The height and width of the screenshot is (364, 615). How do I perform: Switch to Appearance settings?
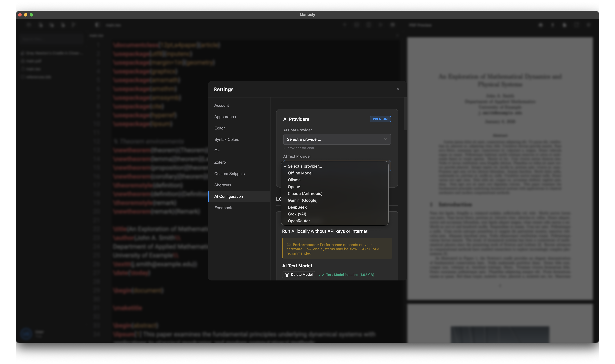click(225, 117)
